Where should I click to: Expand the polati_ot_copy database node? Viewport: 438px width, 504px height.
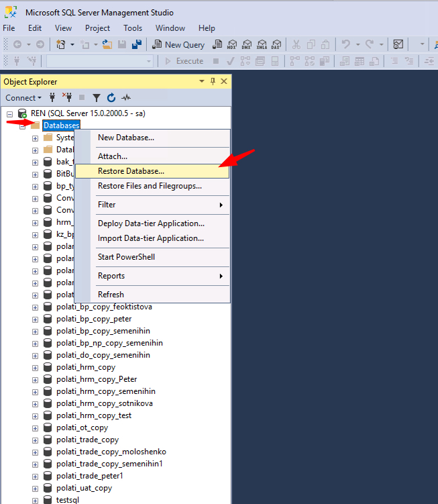pyautogui.click(x=35, y=428)
